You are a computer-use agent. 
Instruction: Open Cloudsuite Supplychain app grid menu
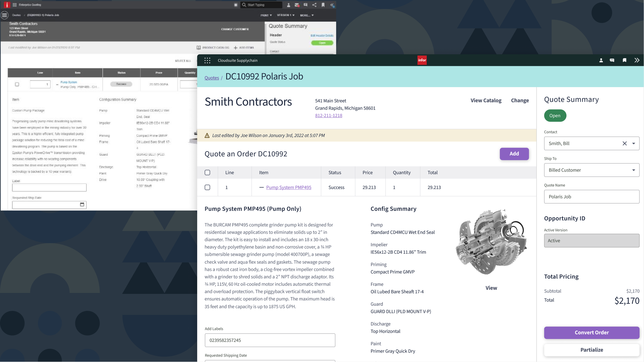[x=207, y=60]
